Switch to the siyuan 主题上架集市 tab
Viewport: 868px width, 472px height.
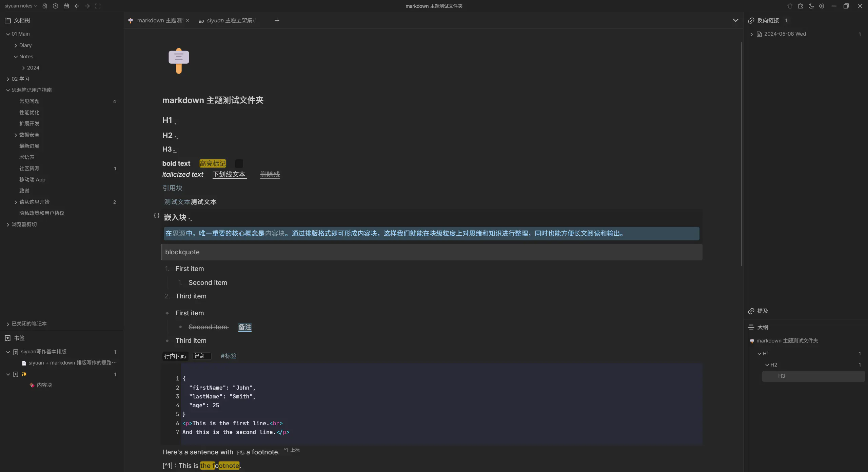tap(231, 21)
